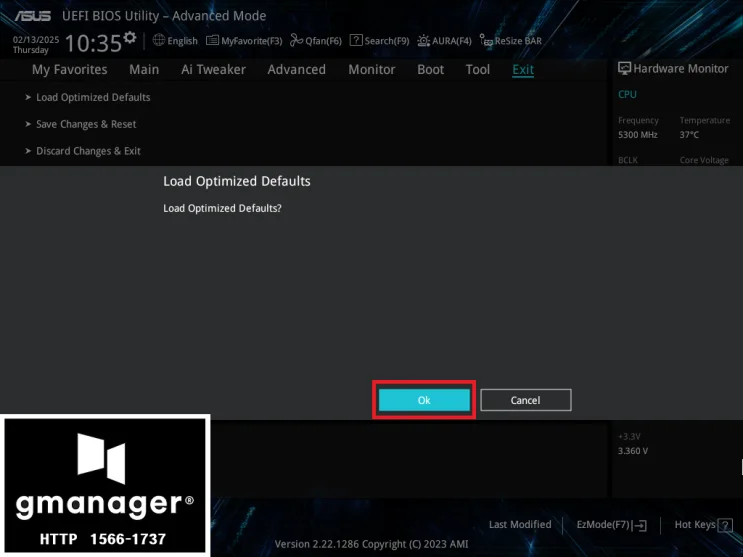Click the temperature 37°C value
Viewport: 743px width, 557px height.
(x=689, y=135)
